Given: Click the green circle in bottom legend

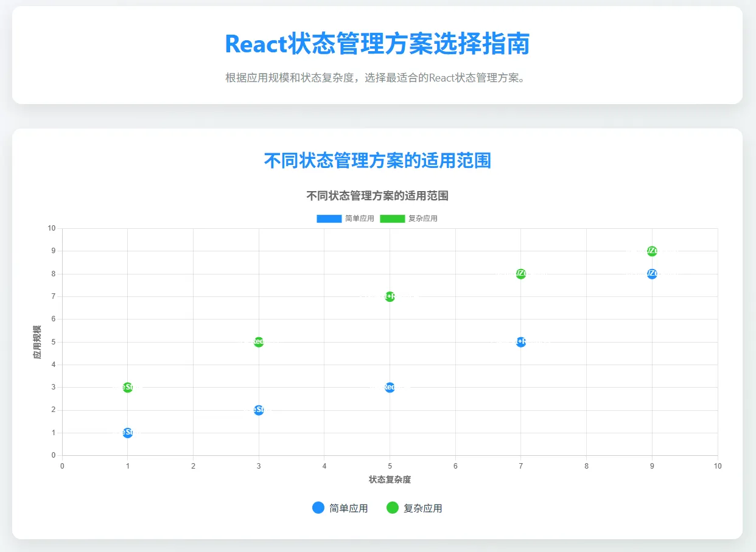Looking at the screenshot, I should pos(393,508).
